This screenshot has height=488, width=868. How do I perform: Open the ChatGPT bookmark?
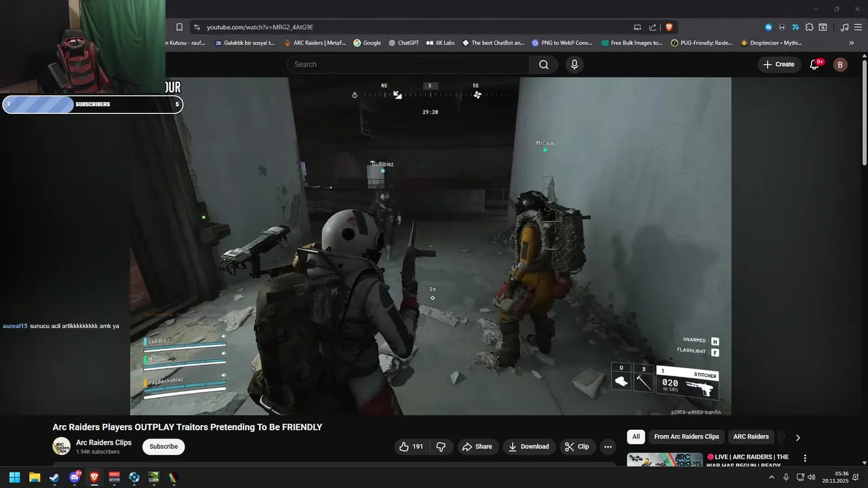point(403,43)
